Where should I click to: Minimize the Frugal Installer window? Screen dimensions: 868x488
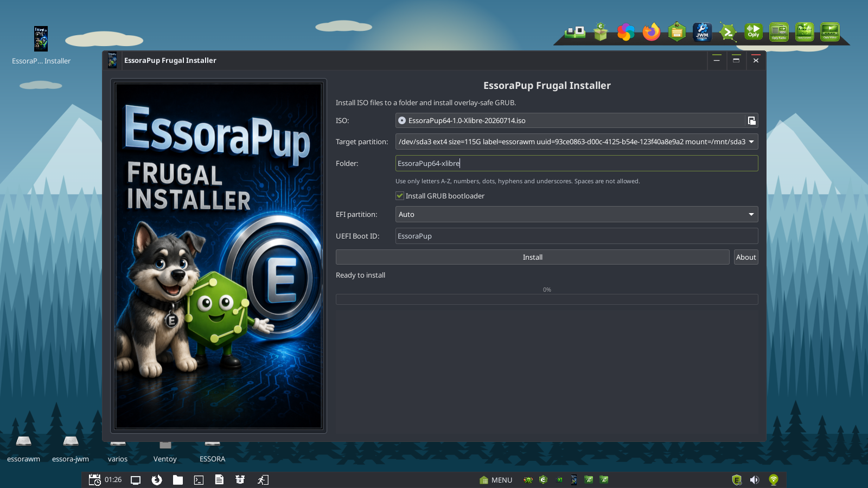(x=717, y=60)
